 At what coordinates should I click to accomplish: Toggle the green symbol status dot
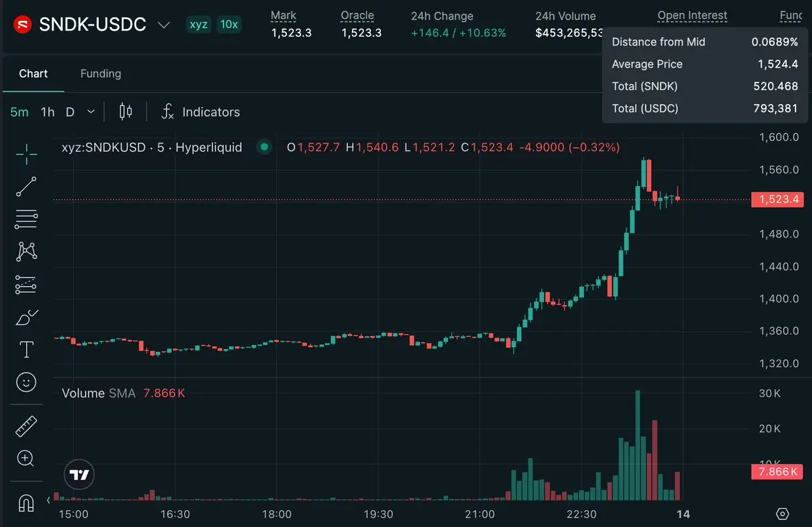click(264, 147)
